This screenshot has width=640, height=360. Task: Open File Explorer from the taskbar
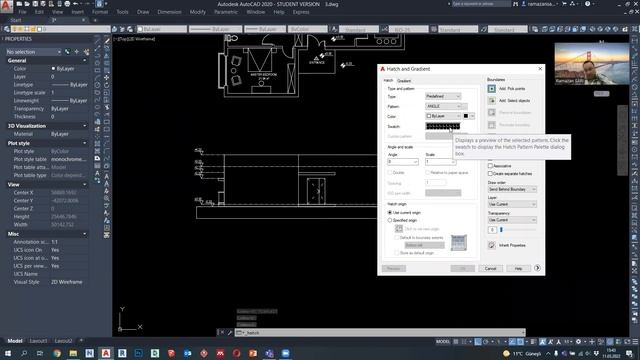[x=73, y=353]
